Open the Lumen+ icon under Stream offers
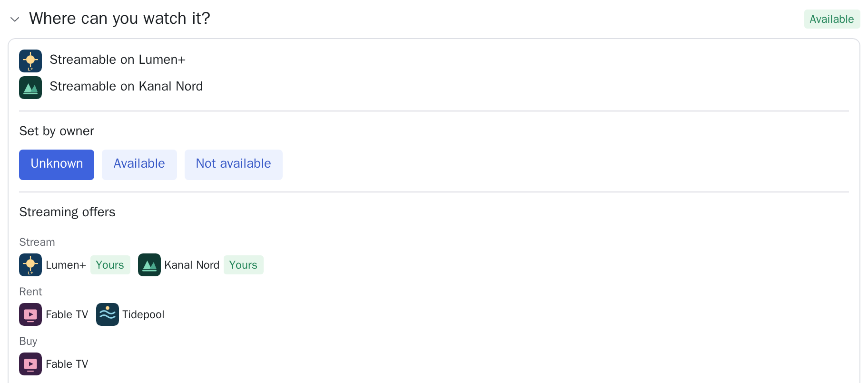 pos(30,265)
